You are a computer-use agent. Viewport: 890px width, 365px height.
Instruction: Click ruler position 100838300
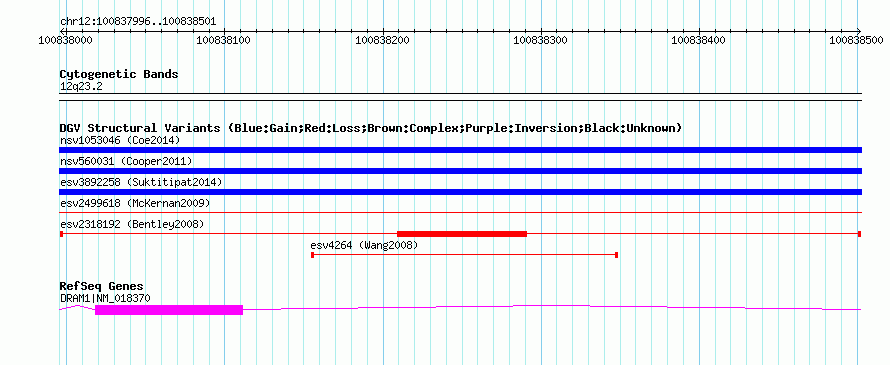click(541, 40)
